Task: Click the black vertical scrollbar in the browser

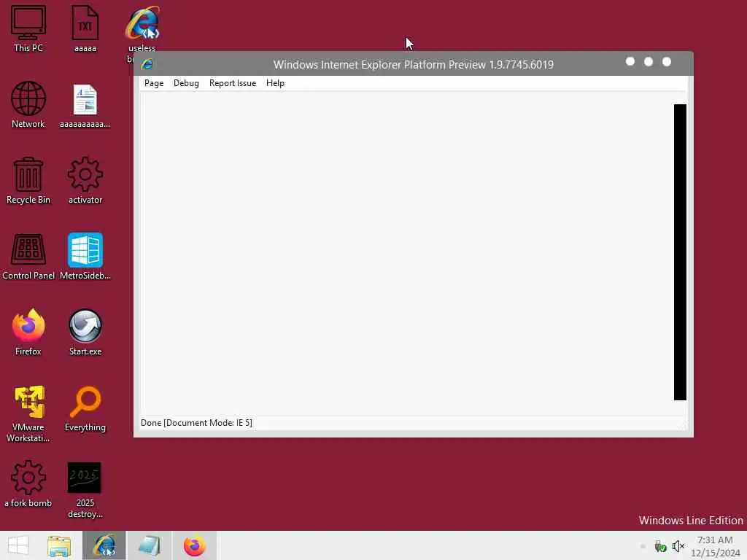Action: [680, 252]
